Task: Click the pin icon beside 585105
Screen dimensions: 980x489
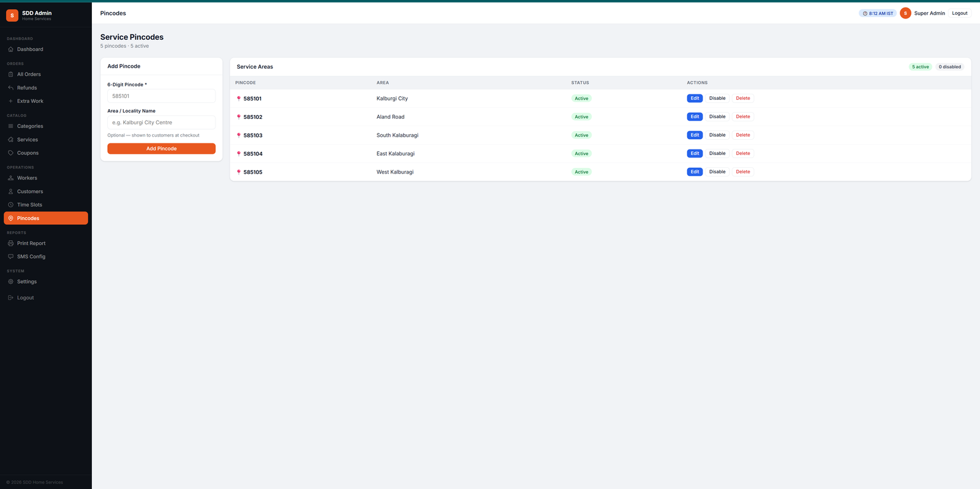Action: click(x=239, y=172)
